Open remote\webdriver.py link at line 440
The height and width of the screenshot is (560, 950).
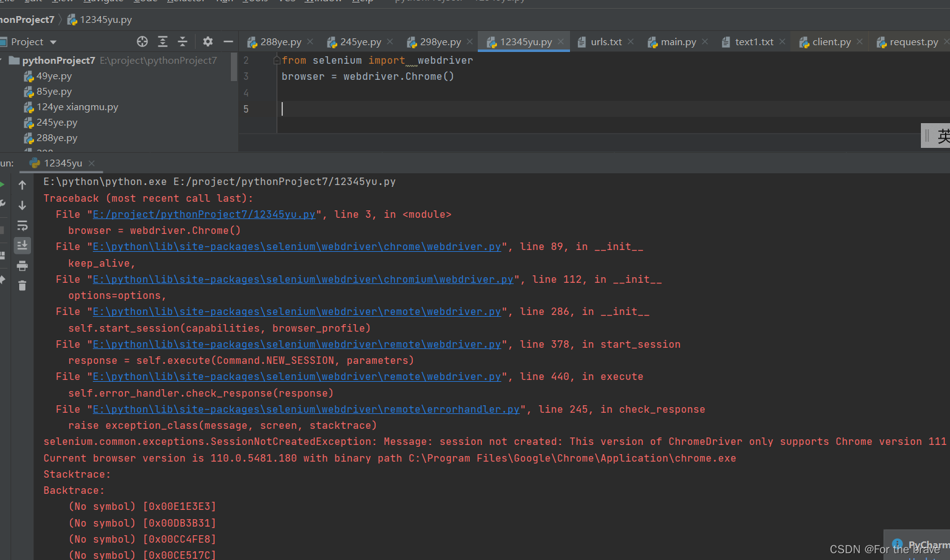[x=297, y=376]
